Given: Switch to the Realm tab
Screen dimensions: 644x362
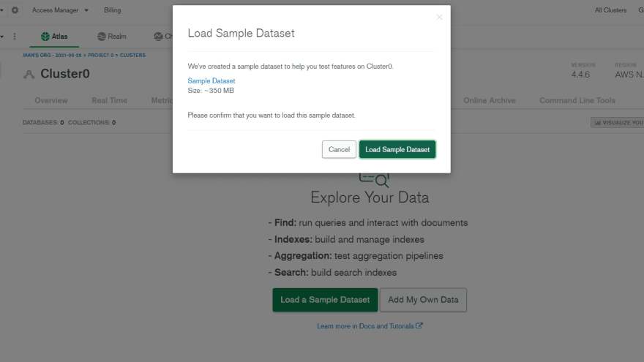Looking at the screenshot, I should (112, 37).
